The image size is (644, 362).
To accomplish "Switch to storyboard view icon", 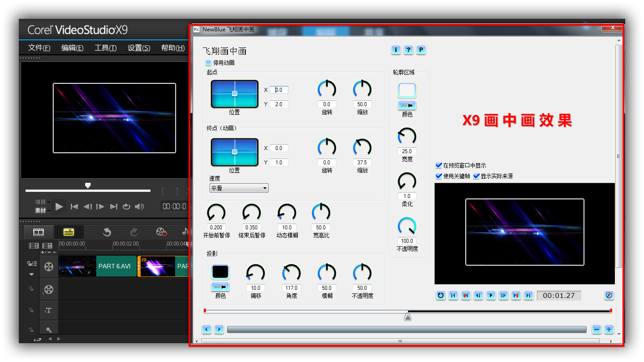I will pyautogui.click(x=39, y=232).
